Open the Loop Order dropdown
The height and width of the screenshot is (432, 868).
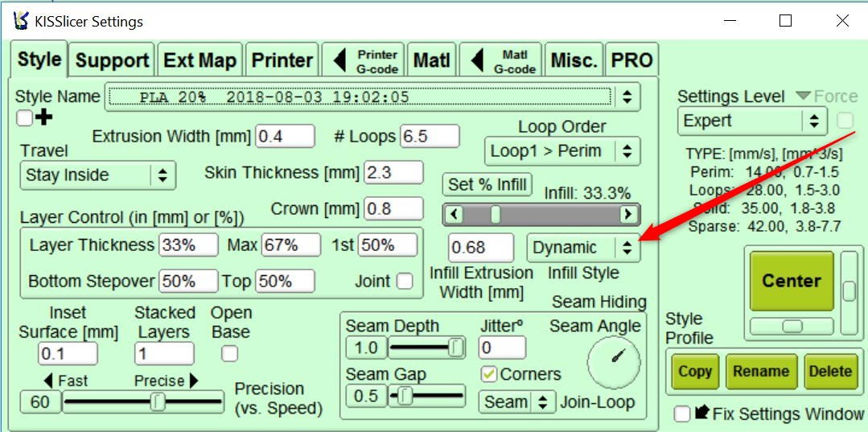pyautogui.click(x=562, y=151)
